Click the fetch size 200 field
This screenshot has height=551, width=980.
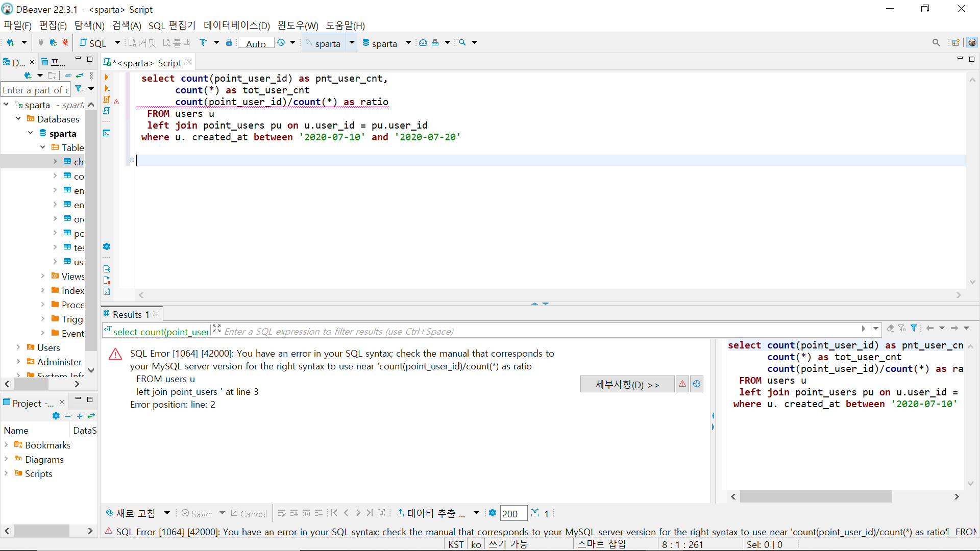click(x=513, y=514)
